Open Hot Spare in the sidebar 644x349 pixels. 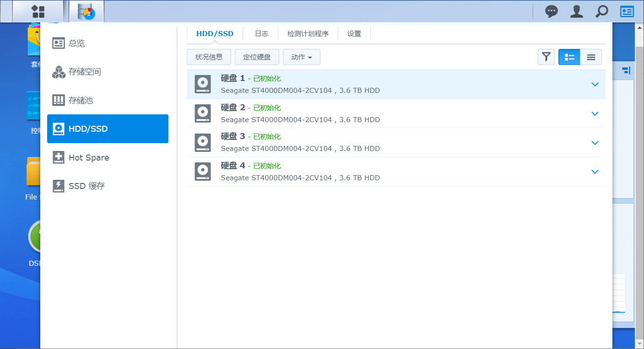(108, 157)
